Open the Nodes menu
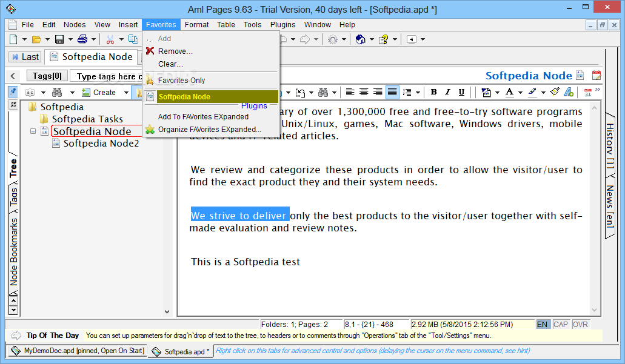The image size is (625, 364). 75,25
